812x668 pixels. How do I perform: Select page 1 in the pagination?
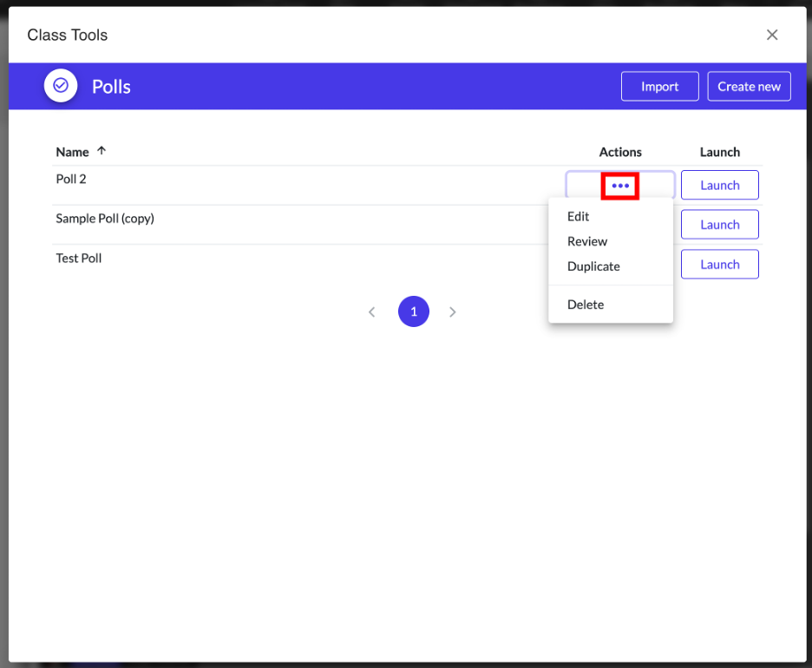click(x=414, y=311)
